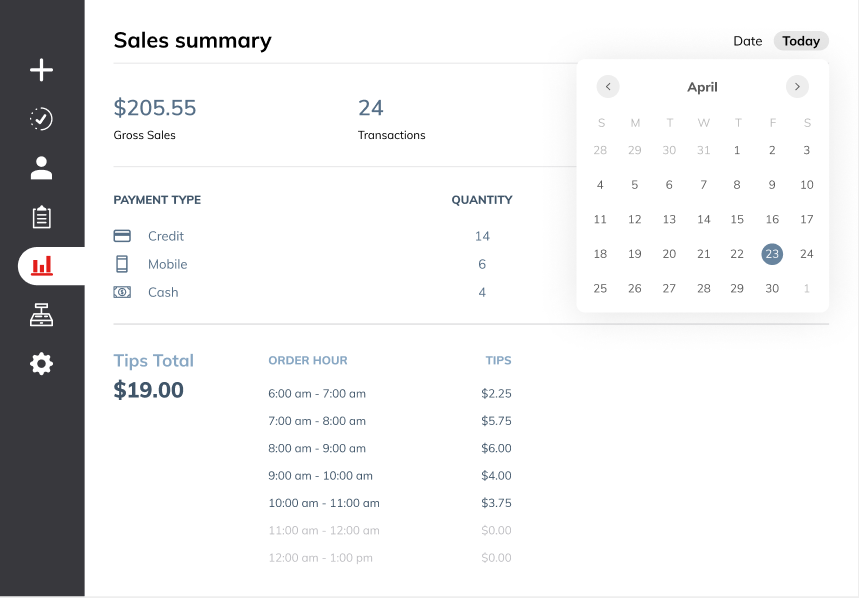Choose April 11 in the date picker

[x=600, y=219]
